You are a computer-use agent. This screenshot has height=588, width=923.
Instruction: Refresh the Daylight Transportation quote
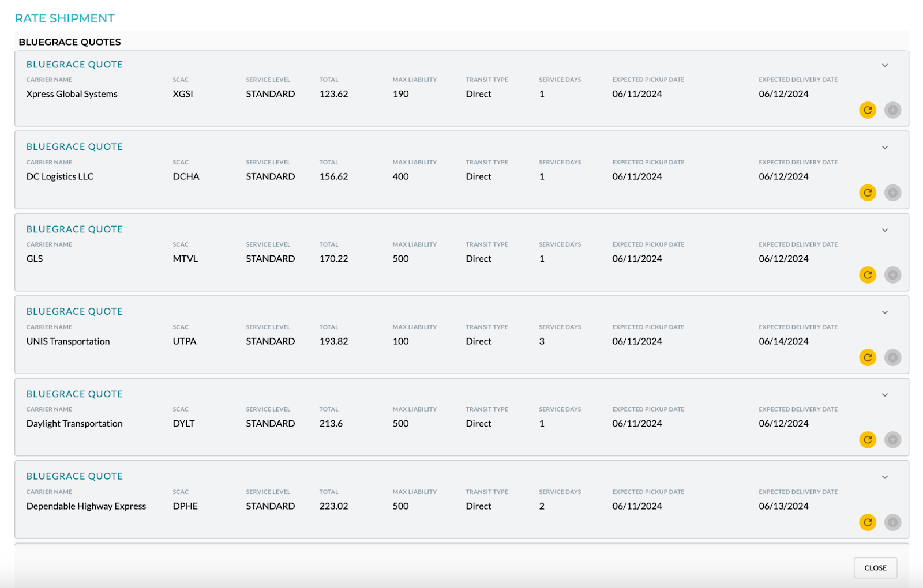(x=868, y=440)
